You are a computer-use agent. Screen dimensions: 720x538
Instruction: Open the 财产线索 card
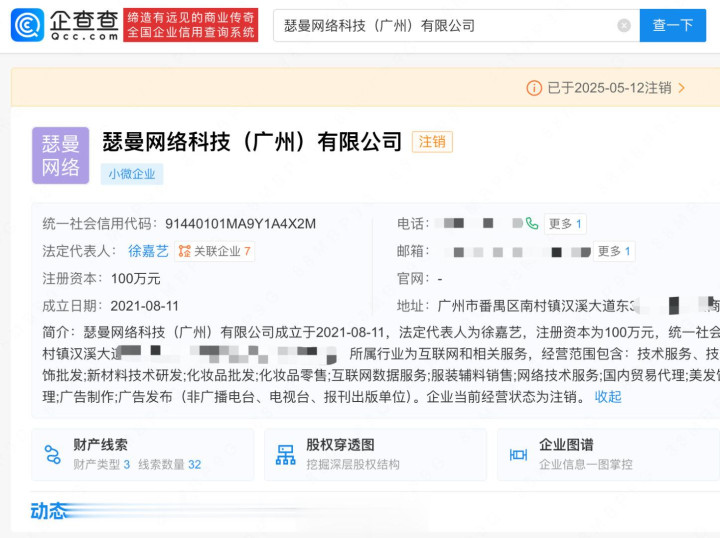pyautogui.click(x=142, y=454)
